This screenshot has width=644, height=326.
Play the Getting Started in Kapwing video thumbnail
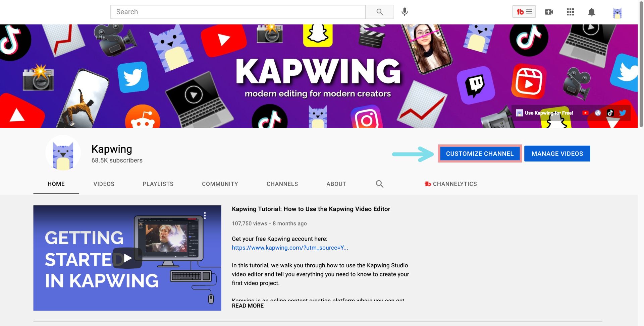pos(127,258)
